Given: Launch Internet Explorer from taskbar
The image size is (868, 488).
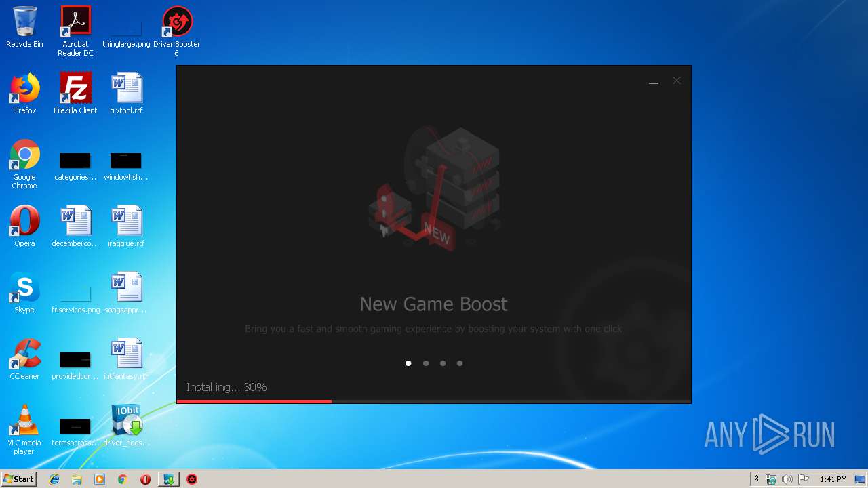Looking at the screenshot, I should 54,479.
